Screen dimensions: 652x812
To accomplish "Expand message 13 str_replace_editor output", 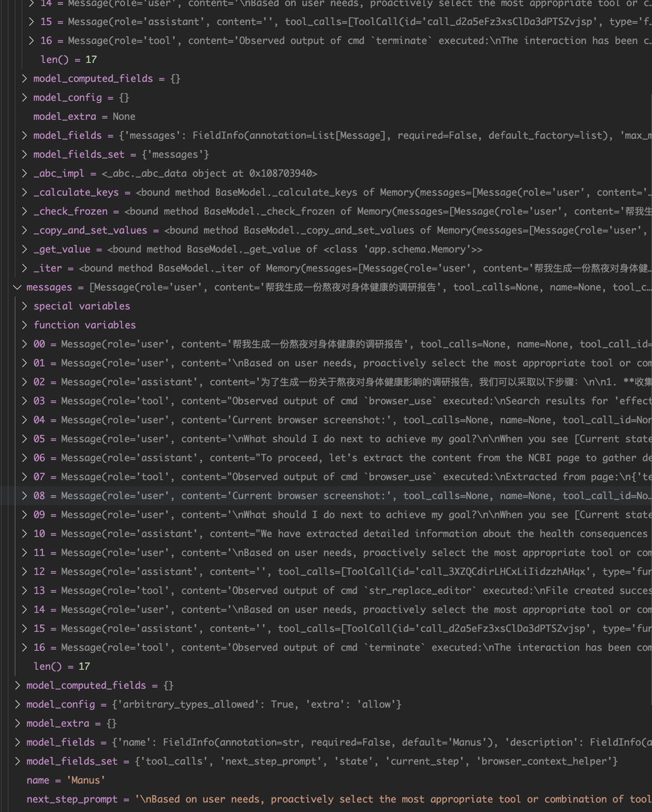I will pos(25,591).
